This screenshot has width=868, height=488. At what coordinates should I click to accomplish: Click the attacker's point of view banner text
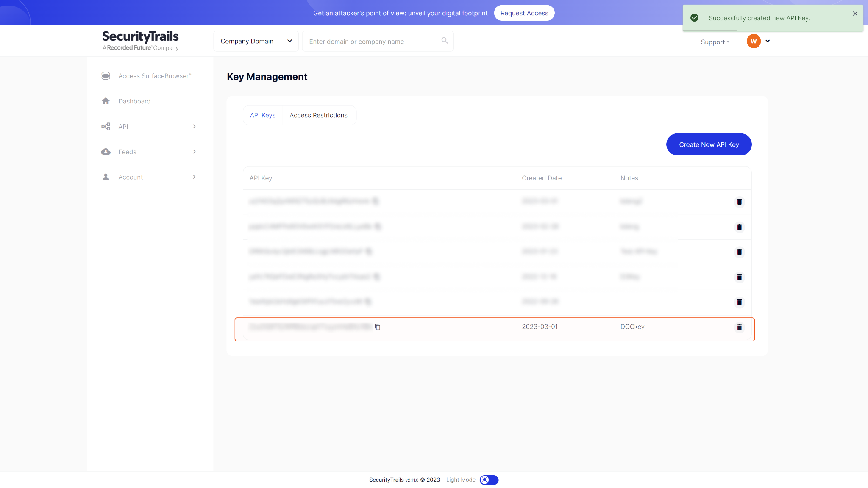pos(401,13)
